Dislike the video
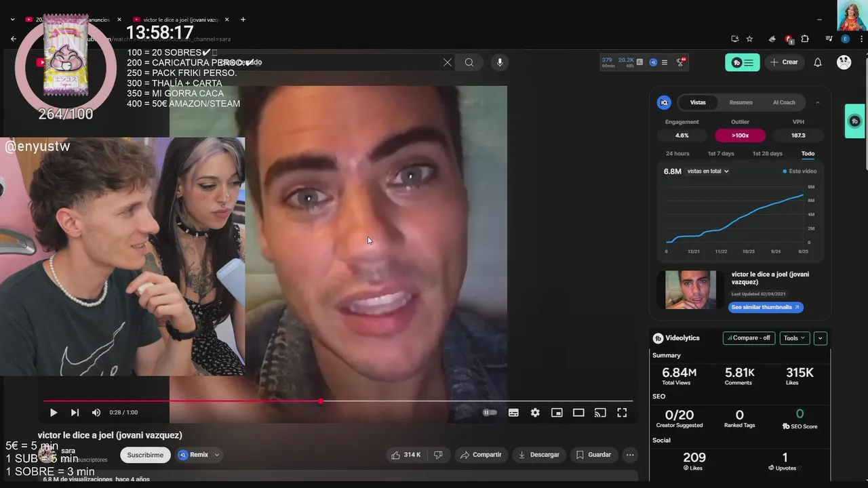 point(438,455)
